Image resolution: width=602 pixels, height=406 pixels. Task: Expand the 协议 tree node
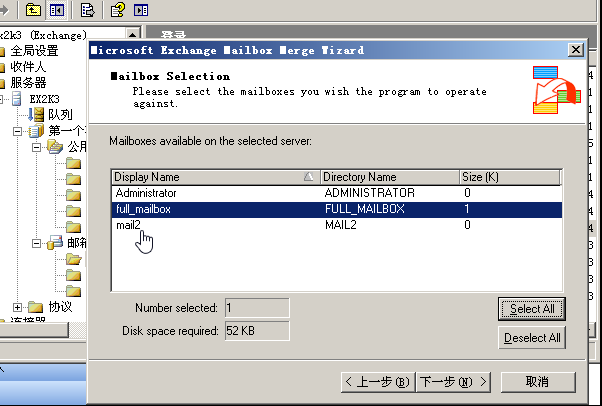(x=18, y=306)
